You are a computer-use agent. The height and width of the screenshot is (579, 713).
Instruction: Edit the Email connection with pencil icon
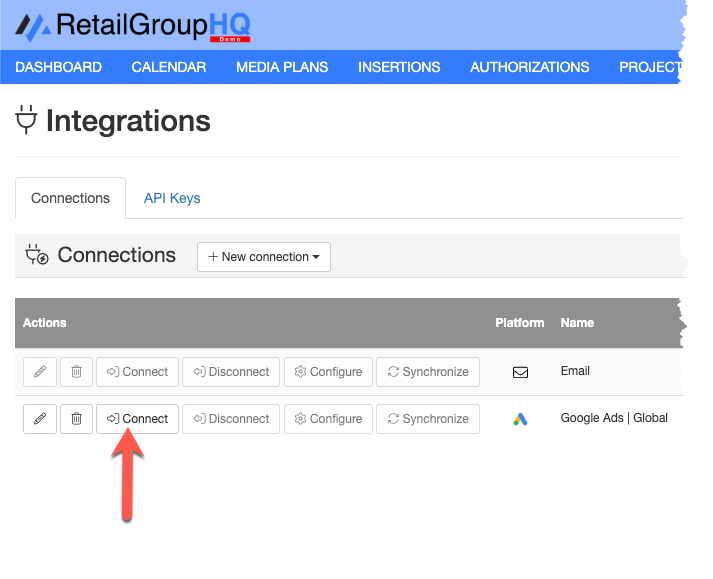click(40, 372)
